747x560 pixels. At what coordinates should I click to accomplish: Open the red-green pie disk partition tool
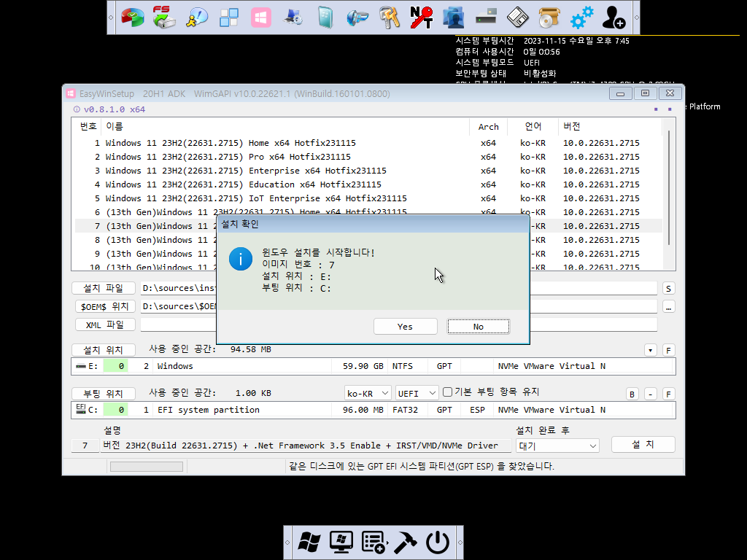click(133, 17)
